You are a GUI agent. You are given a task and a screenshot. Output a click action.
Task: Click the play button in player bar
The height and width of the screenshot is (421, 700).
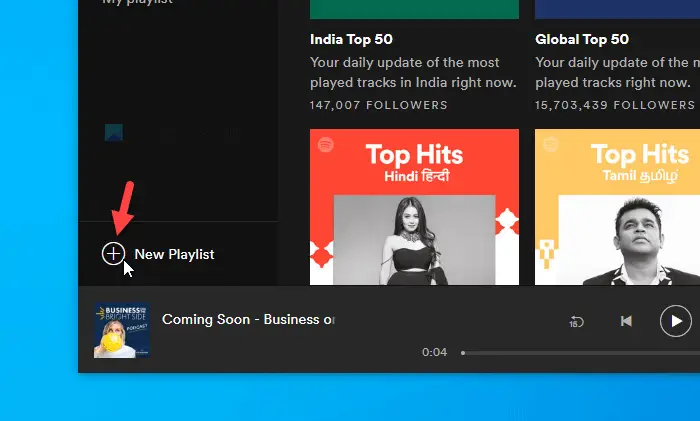(675, 321)
